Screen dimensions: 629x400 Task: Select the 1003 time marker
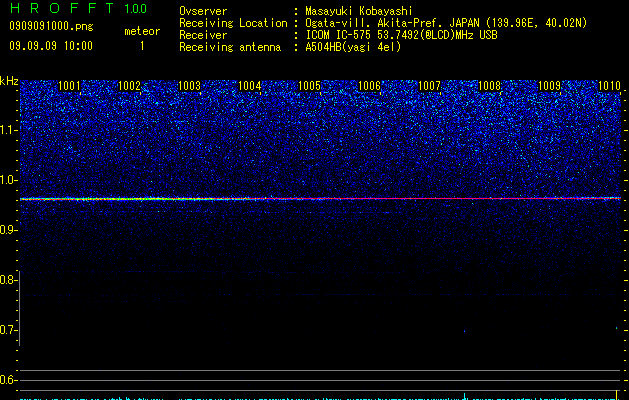[189, 86]
